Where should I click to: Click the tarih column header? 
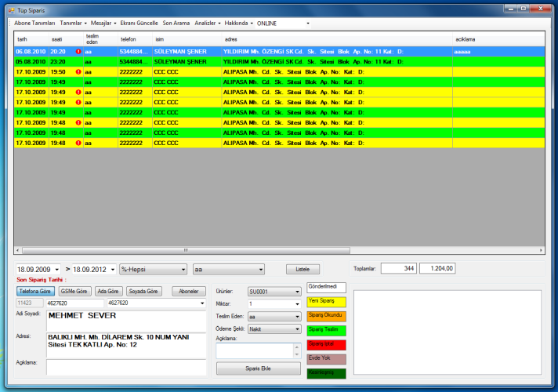click(x=31, y=39)
